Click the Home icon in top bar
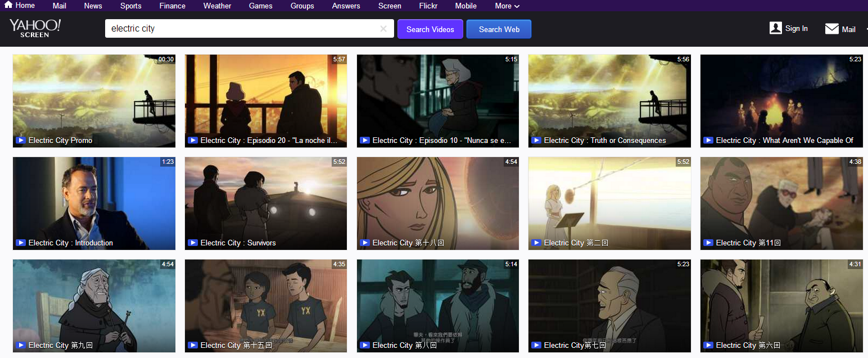This screenshot has width=868, height=358. [x=8, y=5]
